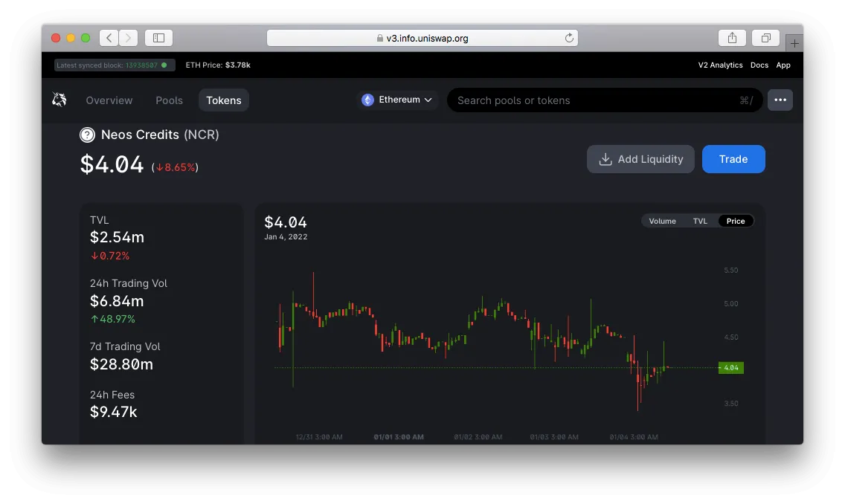Open the three-dot more menu
The image size is (845, 504).
(780, 100)
